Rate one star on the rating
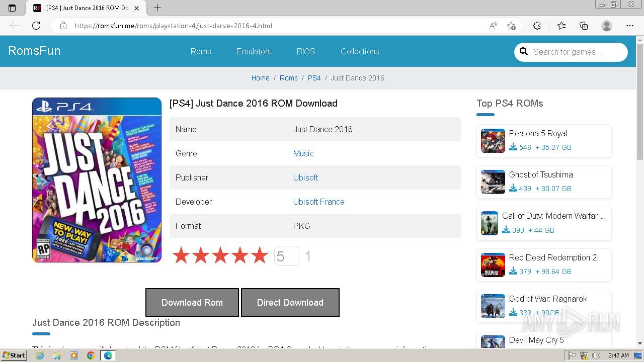 point(181,256)
